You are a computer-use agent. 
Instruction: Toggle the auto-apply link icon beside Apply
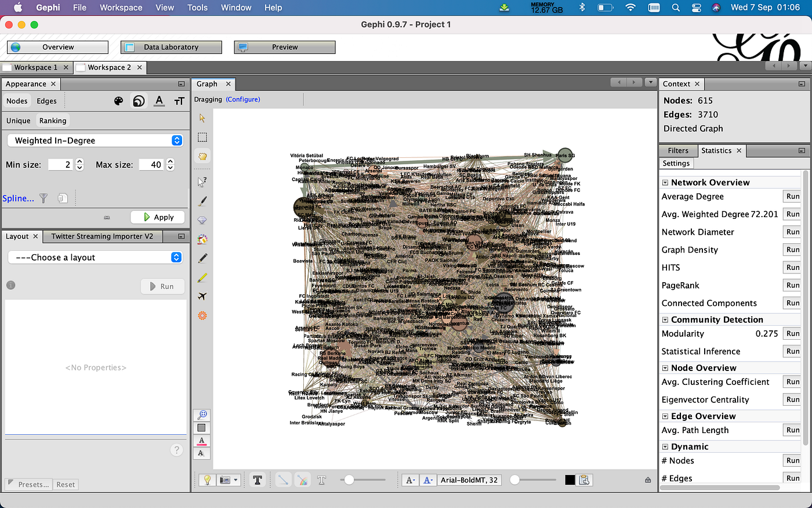point(107,218)
